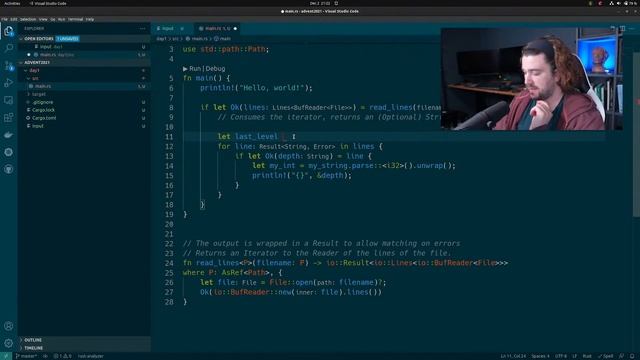Expand the Timeline section
Screen dimensions: 640x360
84,348
